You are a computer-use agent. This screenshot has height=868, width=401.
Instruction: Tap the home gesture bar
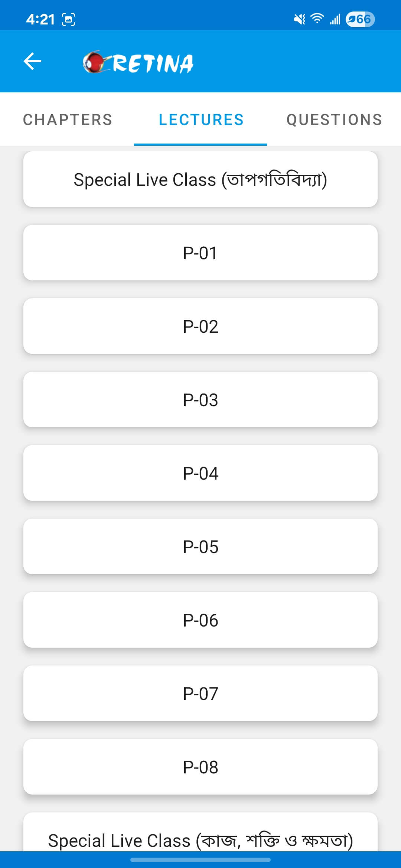[200, 859]
